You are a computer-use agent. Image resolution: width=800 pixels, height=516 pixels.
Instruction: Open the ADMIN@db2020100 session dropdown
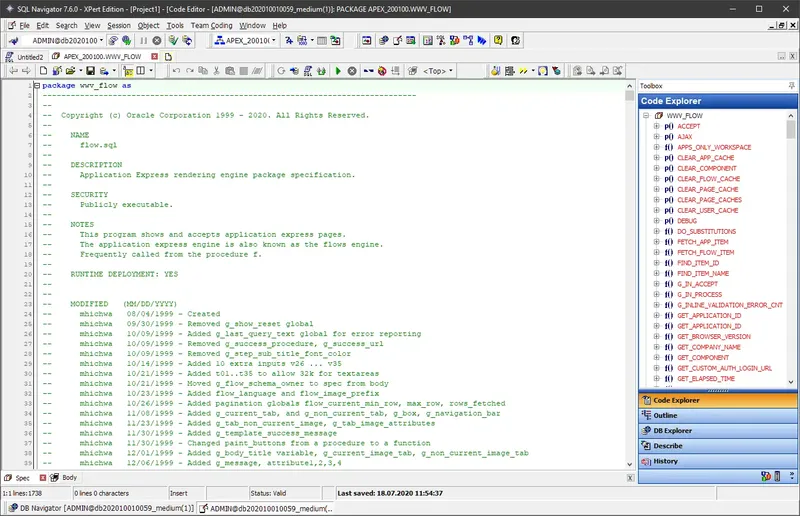(101, 40)
